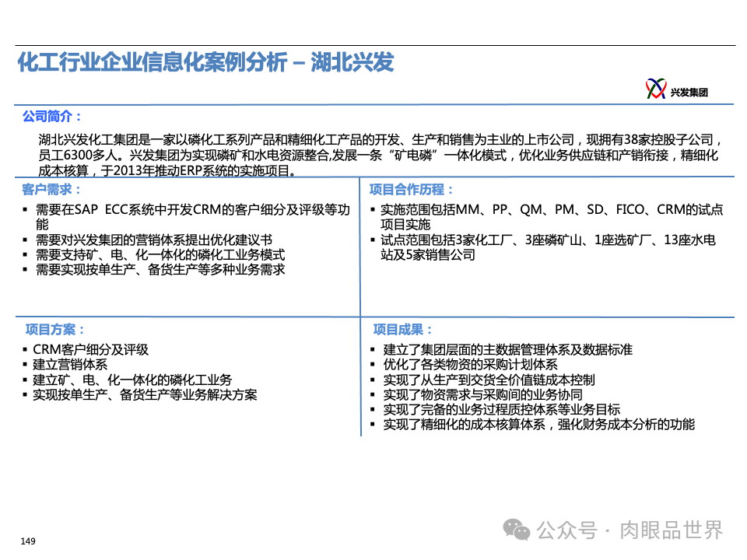Click bullet 优化了各类物资的采购计划体系

pyautogui.click(x=470, y=365)
